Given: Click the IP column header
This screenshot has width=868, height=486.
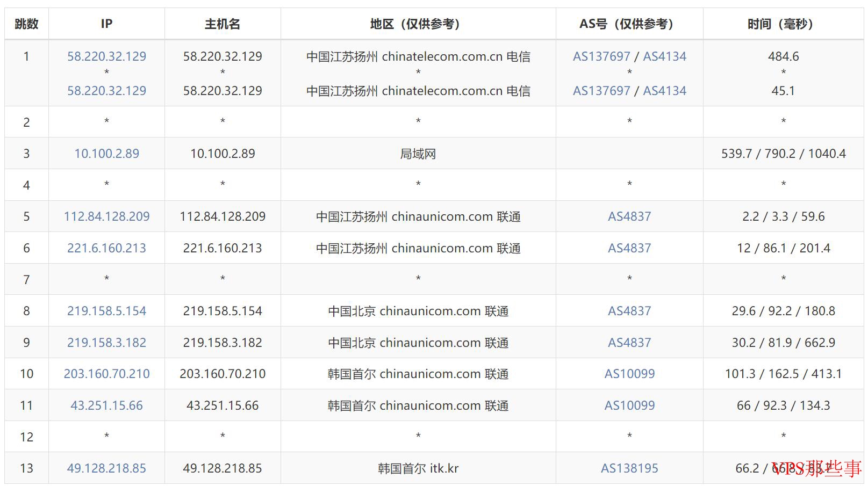Looking at the screenshot, I should click(x=106, y=24).
